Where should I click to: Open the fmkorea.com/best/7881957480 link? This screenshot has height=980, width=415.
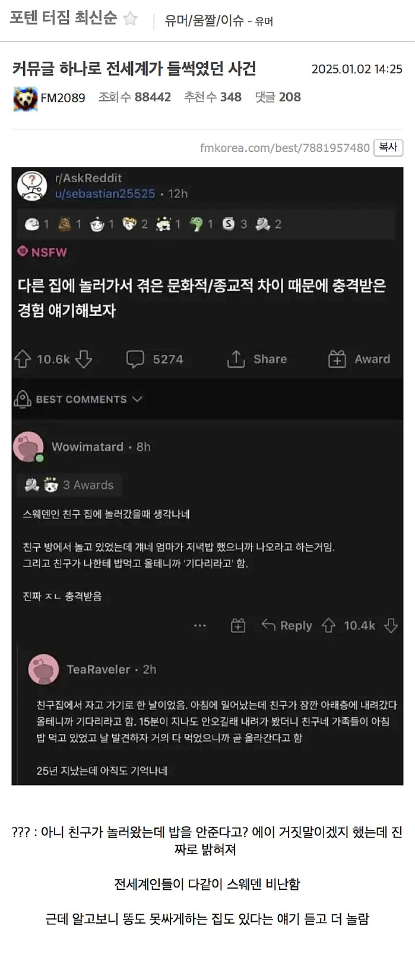pyautogui.click(x=285, y=148)
